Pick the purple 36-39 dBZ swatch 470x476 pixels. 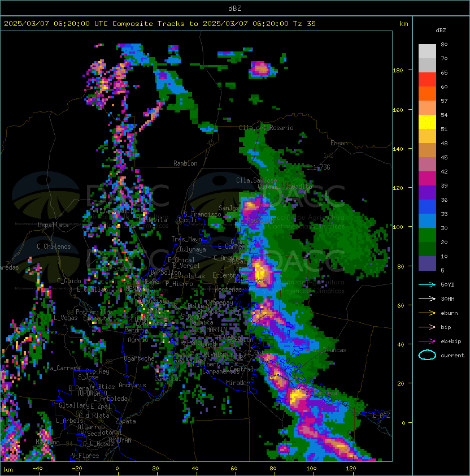click(x=427, y=193)
